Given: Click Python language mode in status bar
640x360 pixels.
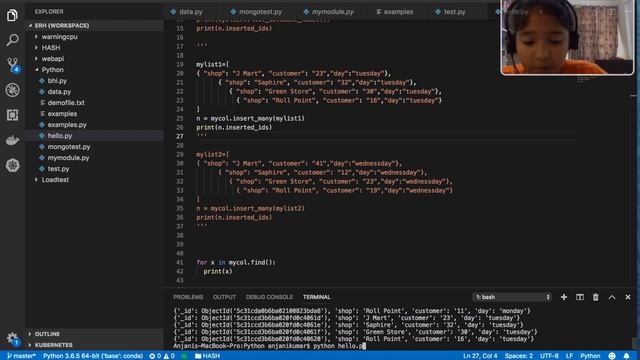Looking at the screenshot, I should pos(590,356).
